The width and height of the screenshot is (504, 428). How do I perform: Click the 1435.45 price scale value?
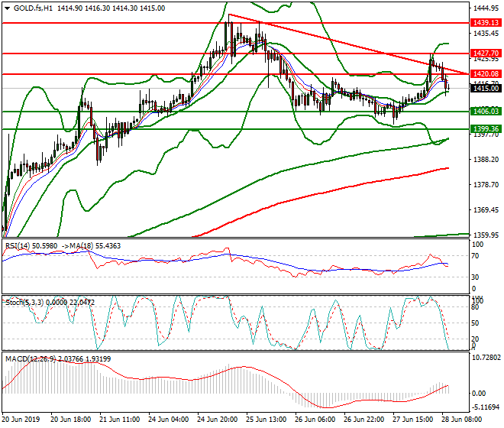point(486,34)
